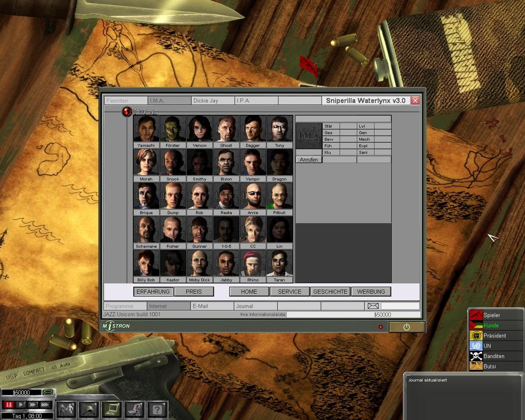Click the $50000 field in Ihre Informationsleiste
525x420 pixels.
click(353, 315)
